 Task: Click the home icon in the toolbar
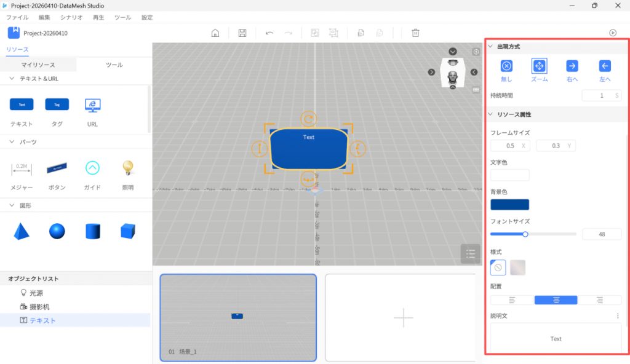pyautogui.click(x=215, y=33)
